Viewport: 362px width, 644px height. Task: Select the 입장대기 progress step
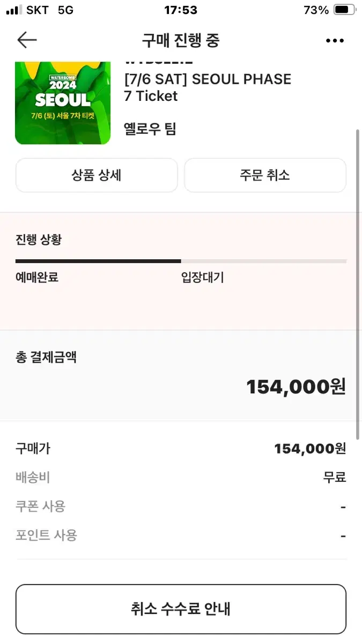click(203, 277)
